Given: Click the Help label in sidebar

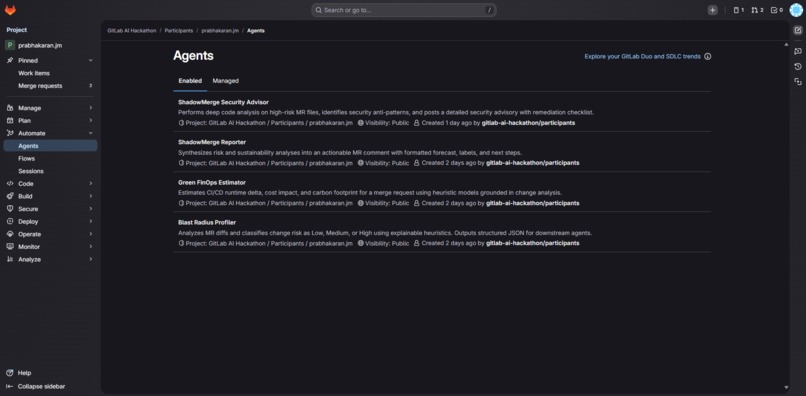Looking at the screenshot, I should [x=25, y=373].
